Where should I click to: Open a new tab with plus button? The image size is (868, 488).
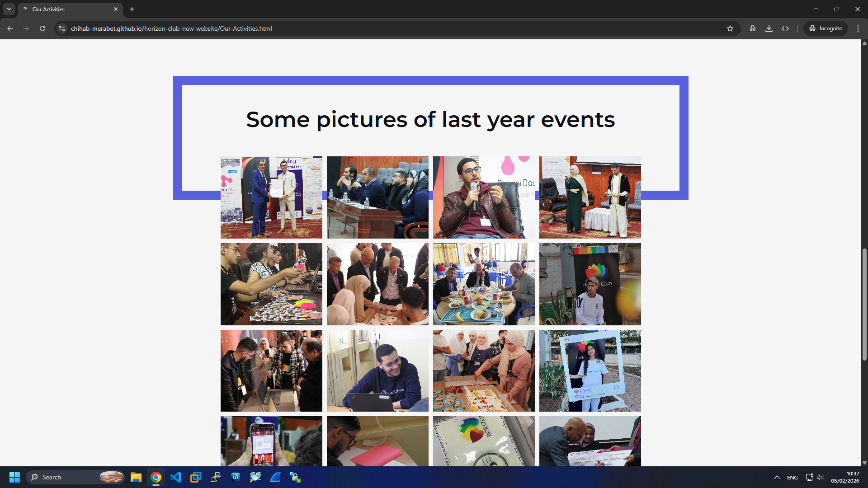pos(132,9)
